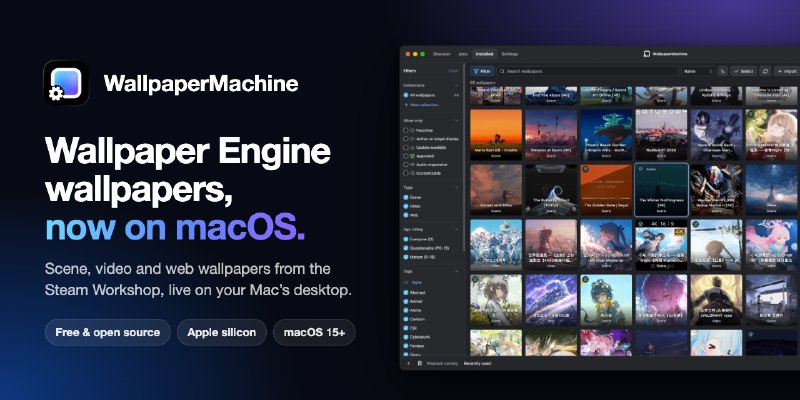Open the RedBull wallpaper with SATURDAY text
This screenshot has height=400, width=800.
tap(661, 135)
